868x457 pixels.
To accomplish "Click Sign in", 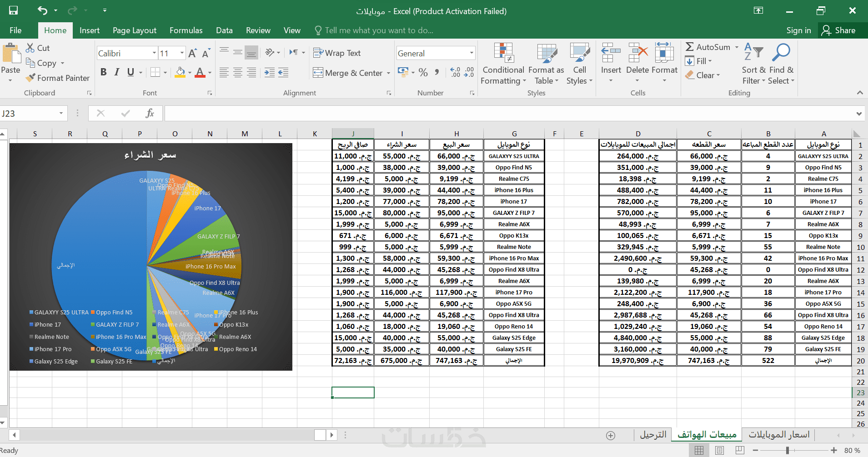I will [798, 30].
